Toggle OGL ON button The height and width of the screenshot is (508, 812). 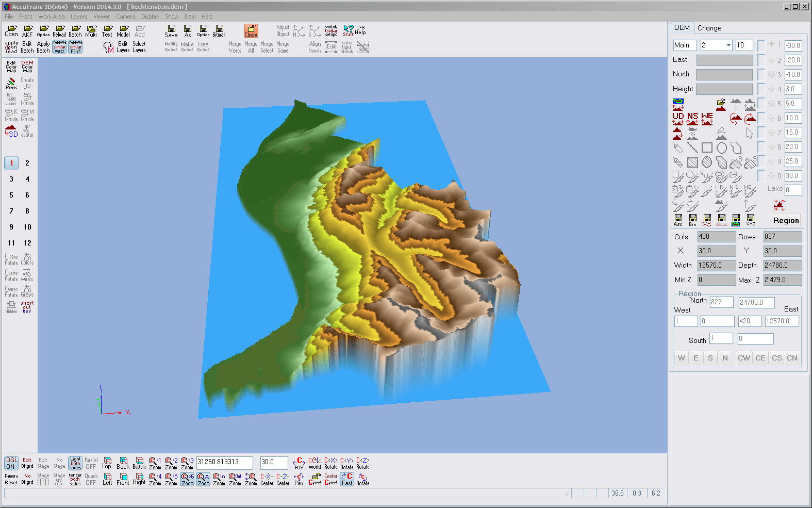pos(11,463)
